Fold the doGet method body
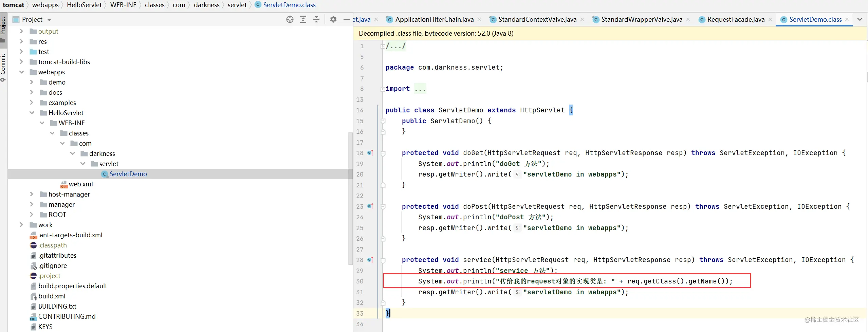868x332 pixels. tap(383, 153)
